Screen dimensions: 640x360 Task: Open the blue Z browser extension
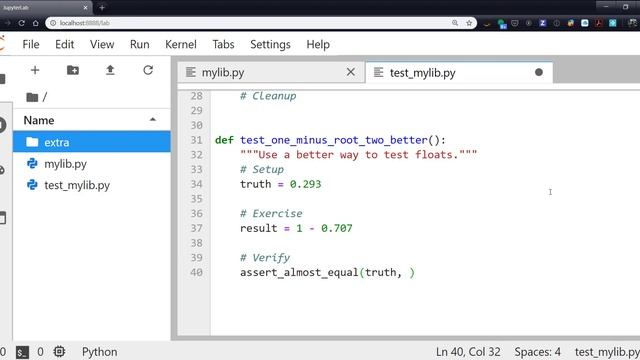542,23
